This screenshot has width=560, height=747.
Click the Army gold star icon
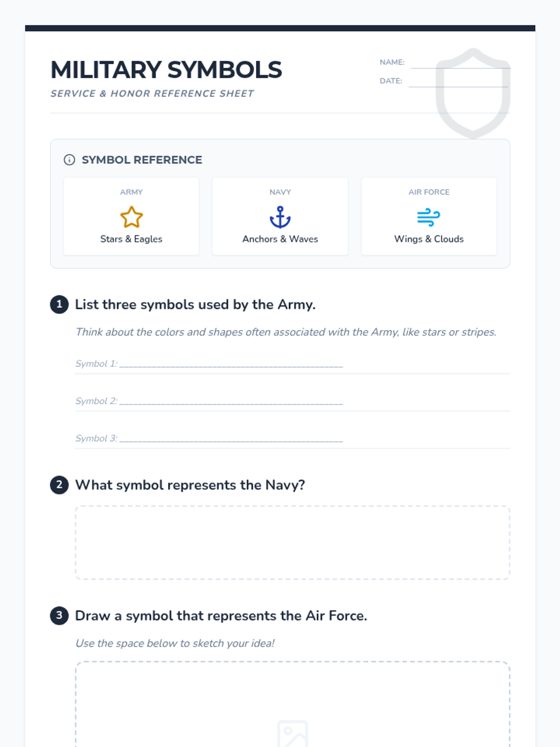tap(131, 217)
